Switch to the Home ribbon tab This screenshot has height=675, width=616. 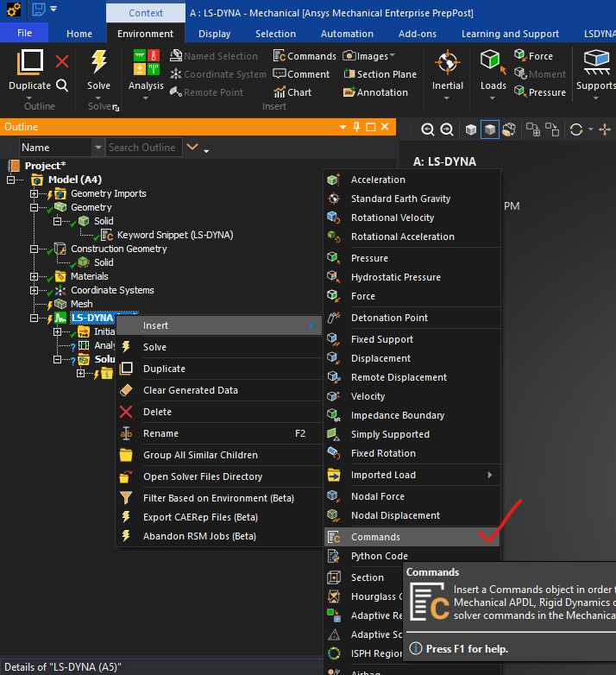79,34
